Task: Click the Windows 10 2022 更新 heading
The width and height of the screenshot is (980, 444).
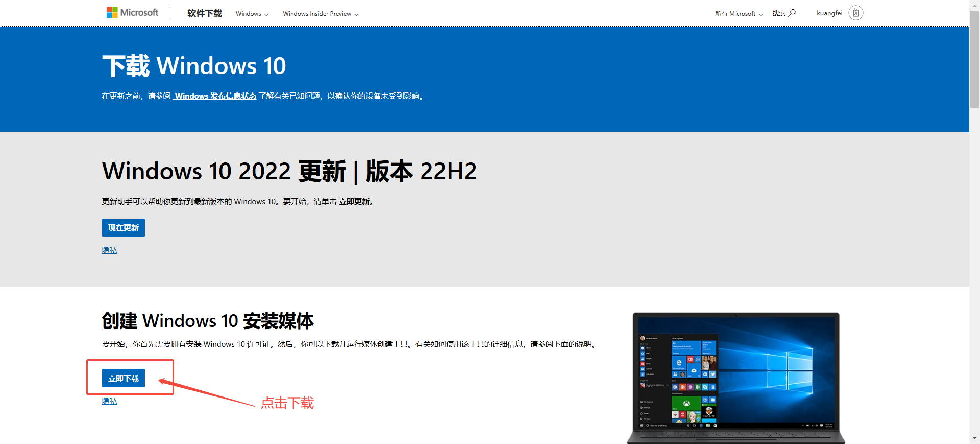Action: point(289,171)
